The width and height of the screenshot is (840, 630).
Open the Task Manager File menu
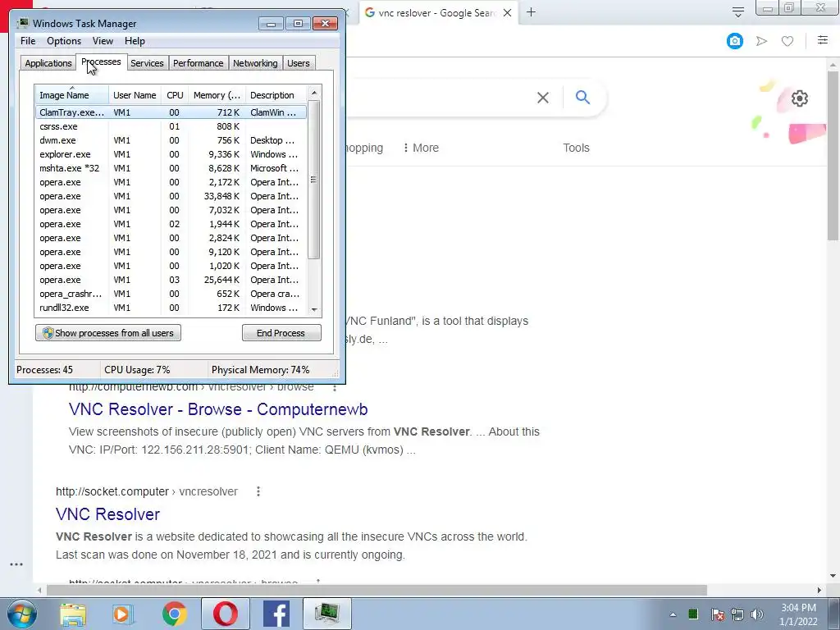point(28,41)
